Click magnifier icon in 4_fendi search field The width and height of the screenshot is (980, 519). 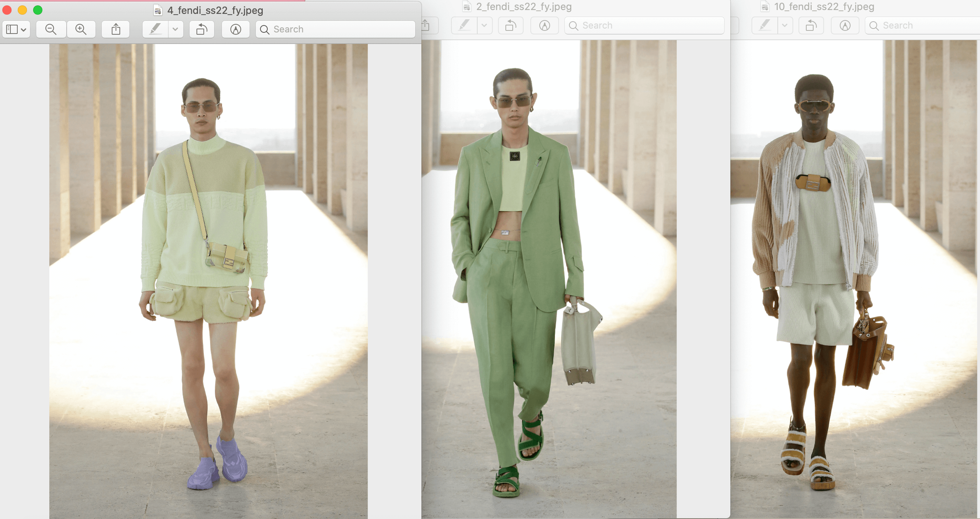[265, 29]
